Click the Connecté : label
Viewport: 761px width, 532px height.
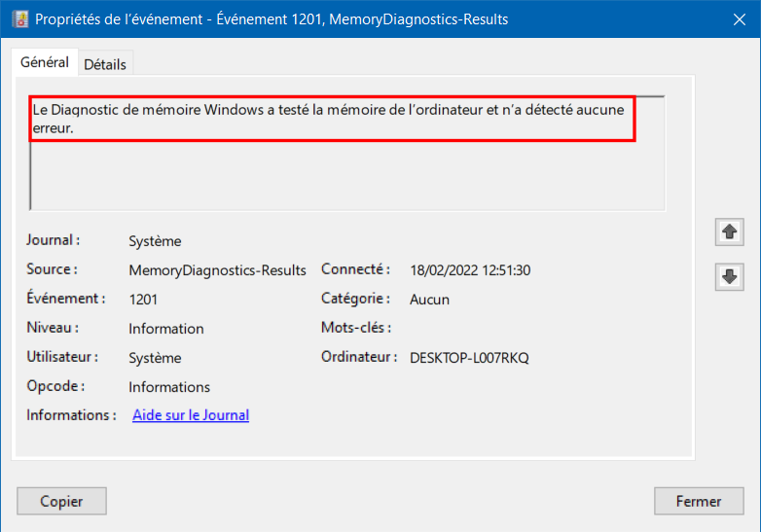(x=355, y=269)
